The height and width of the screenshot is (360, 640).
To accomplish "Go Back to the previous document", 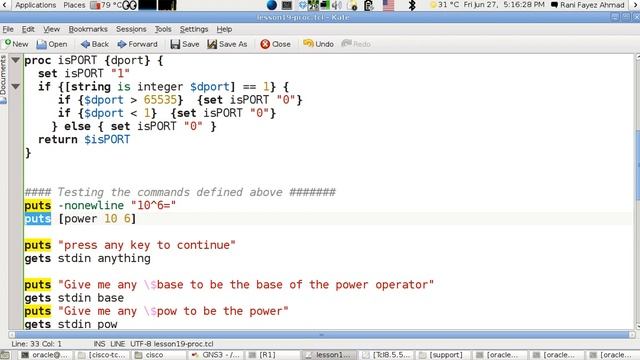I will pyautogui.click(x=94, y=44).
